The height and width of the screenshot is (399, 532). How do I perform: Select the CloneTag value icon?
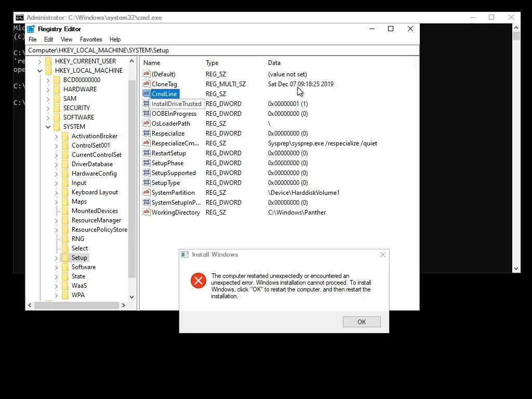(146, 84)
